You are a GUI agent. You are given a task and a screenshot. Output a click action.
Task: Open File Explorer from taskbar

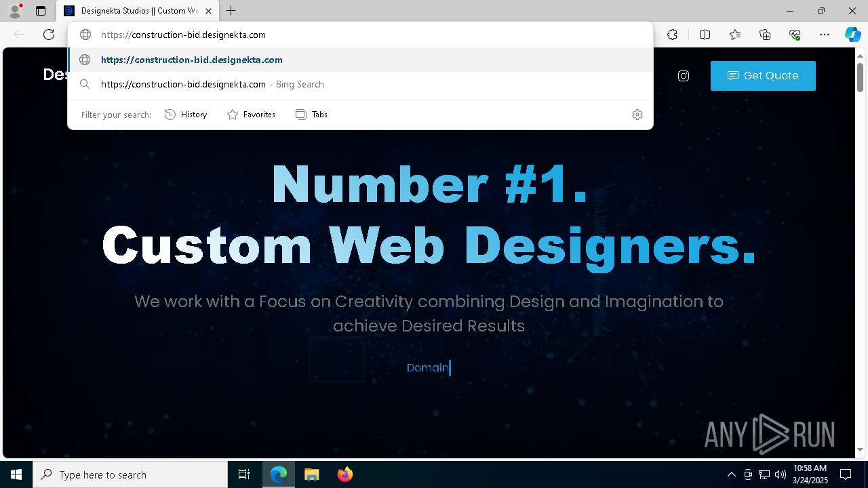click(x=311, y=474)
